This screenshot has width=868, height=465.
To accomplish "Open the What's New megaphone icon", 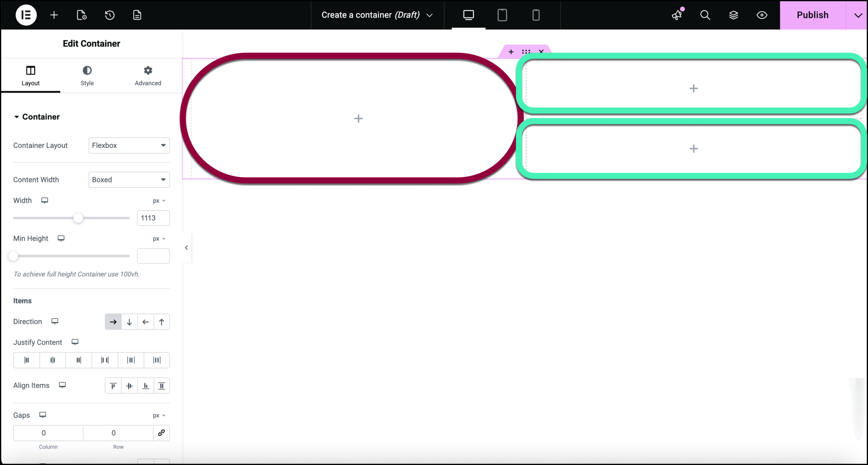I will [677, 15].
